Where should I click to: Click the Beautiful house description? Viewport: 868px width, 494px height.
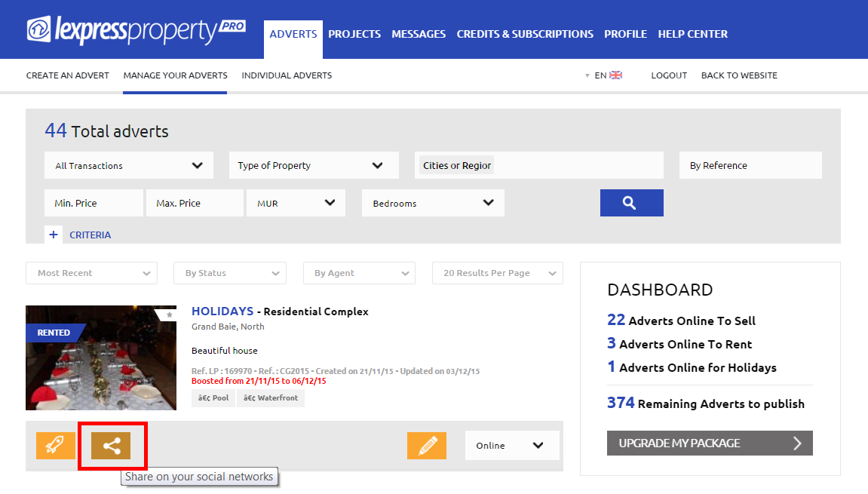point(225,351)
